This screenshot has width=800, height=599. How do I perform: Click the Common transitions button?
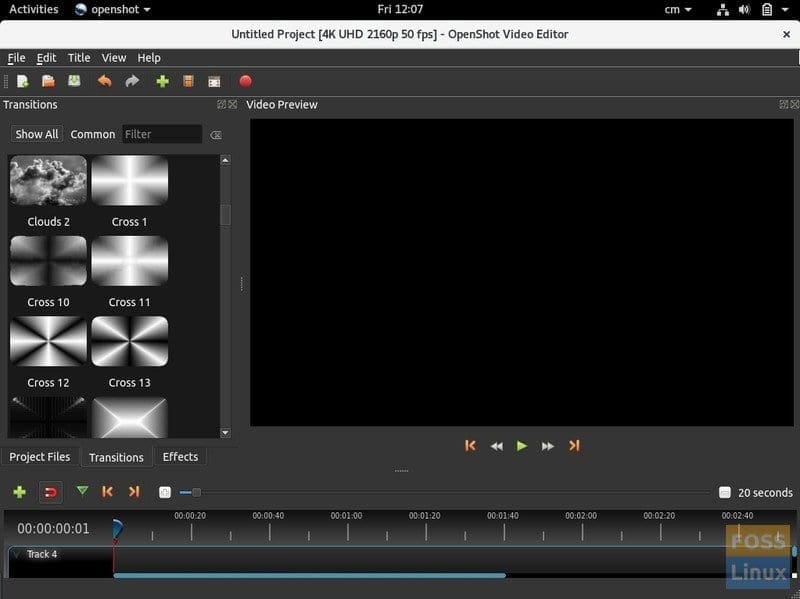point(93,134)
